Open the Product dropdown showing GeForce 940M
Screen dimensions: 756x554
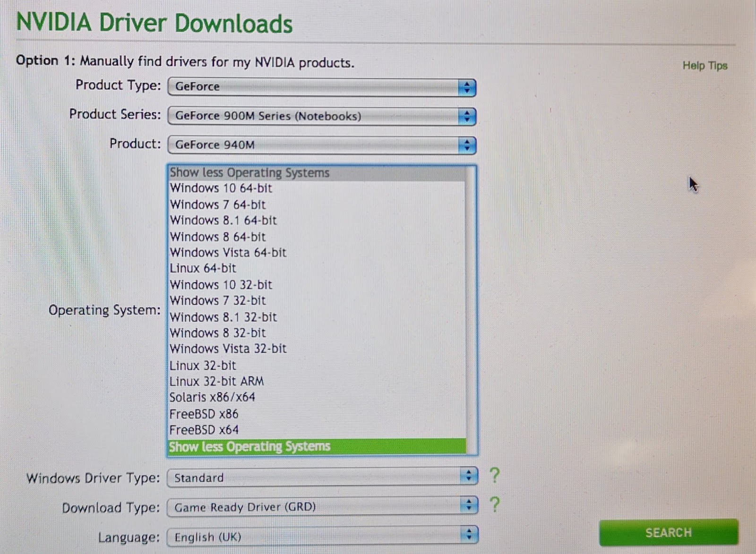click(322, 145)
